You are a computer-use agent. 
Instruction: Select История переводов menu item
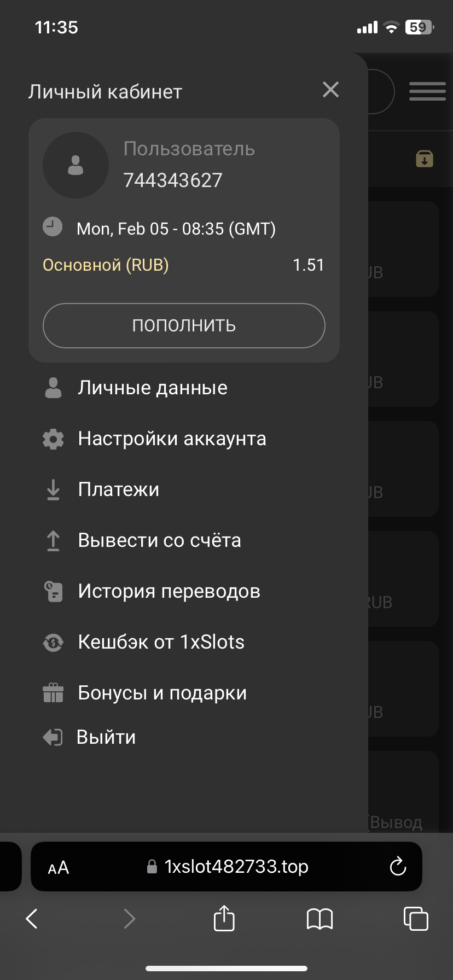[169, 591]
